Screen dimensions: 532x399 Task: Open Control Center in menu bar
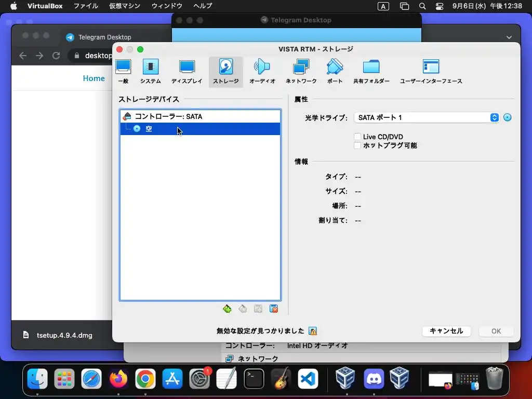pyautogui.click(x=440, y=6)
